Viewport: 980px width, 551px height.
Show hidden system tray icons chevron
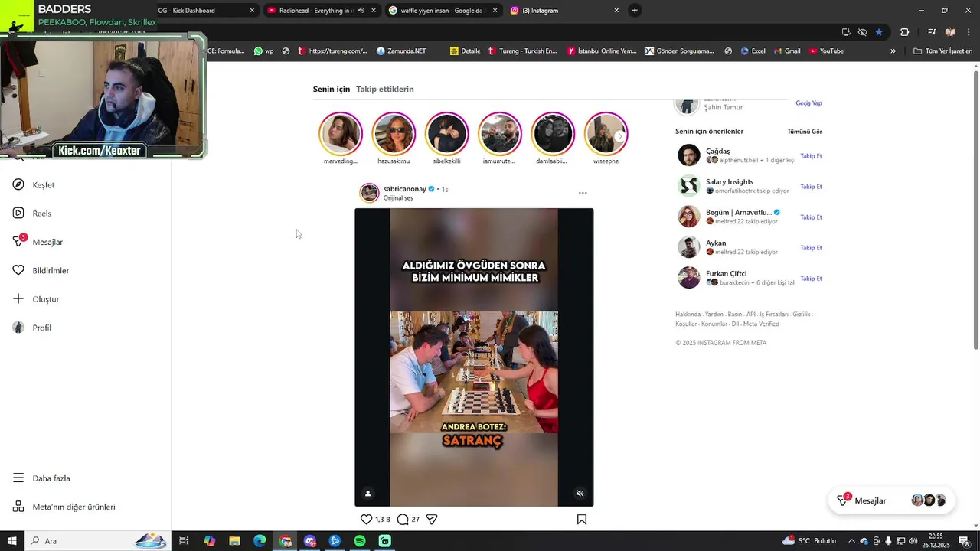[851, 541]
